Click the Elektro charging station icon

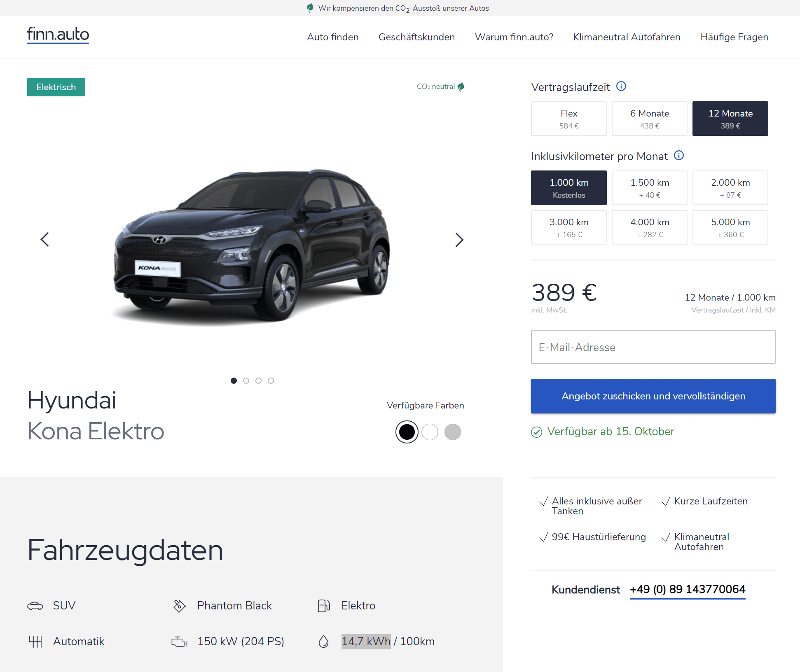324,606
